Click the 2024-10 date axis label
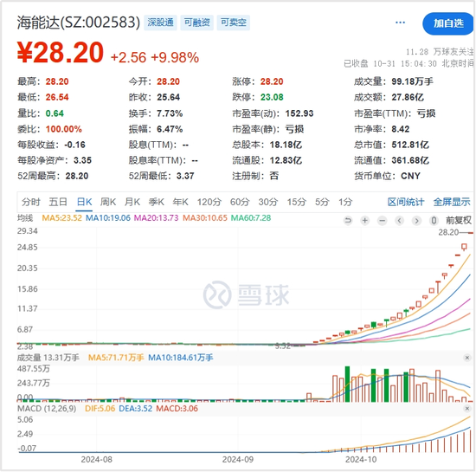The image size is (476, 472). 361,460
